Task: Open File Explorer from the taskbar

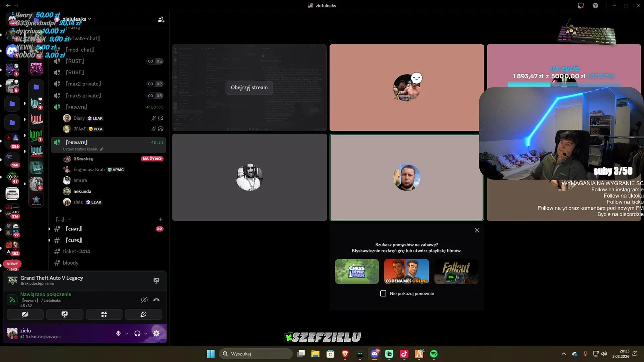Action: click(x=315, y=354)
